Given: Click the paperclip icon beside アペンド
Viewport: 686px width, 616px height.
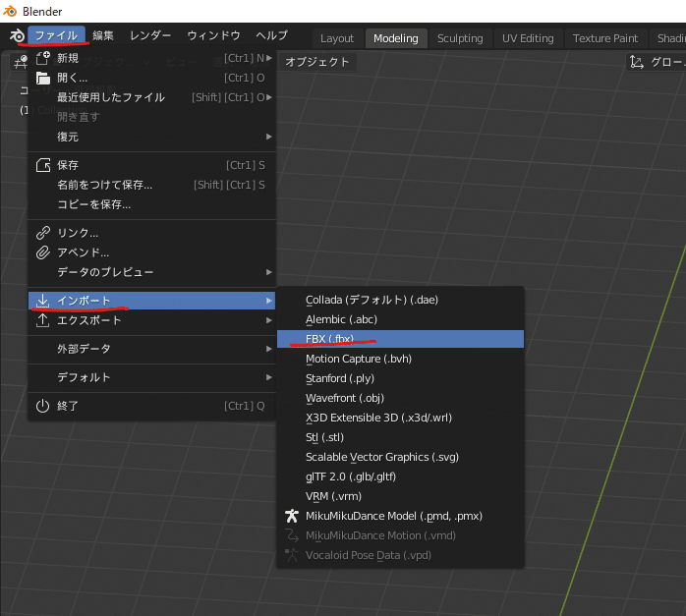Looking at the screenshot, I should tap(43, 252).
